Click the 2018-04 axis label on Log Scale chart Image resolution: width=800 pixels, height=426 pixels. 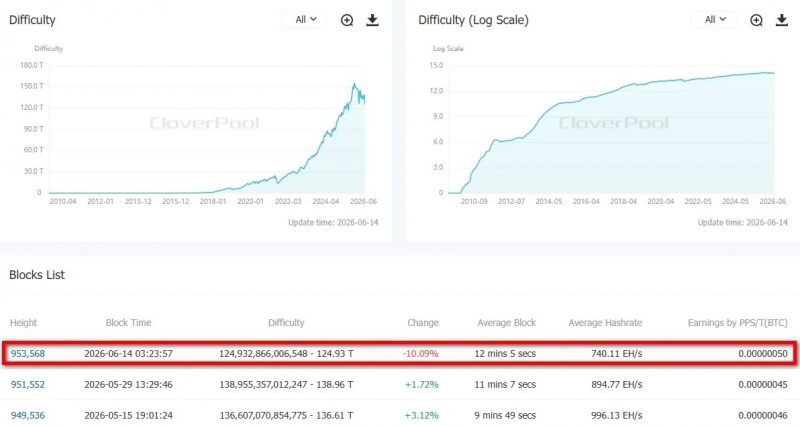623,202
